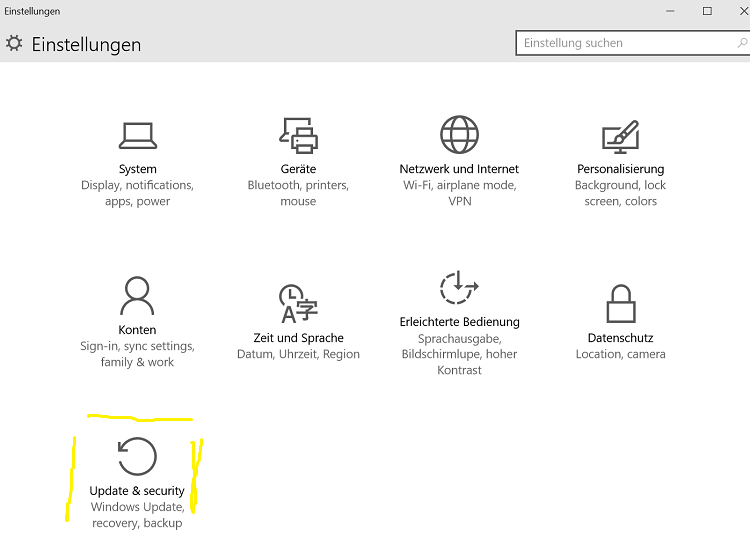Click the Einstellungen window title text

[32, 11]
